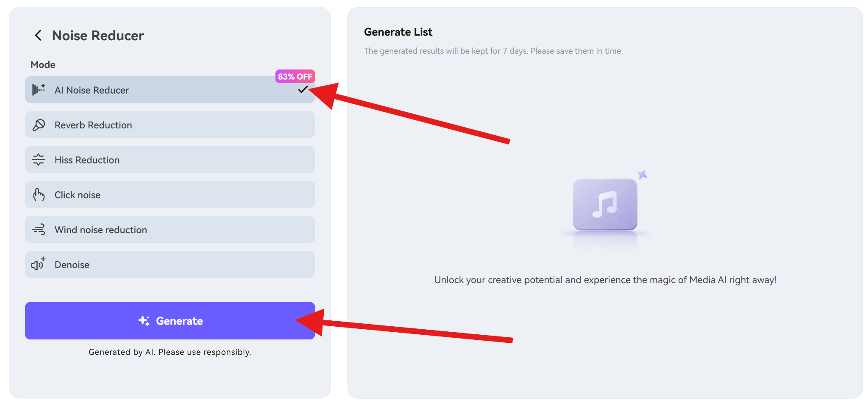The width and height of the screenshot is (868, 403).
Task: Select the Wind noise reduction breeze icon
Action: [39, 229]
